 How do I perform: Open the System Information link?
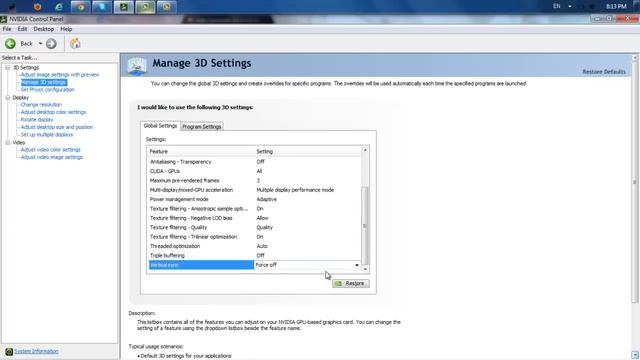click(x=36, y=351)
